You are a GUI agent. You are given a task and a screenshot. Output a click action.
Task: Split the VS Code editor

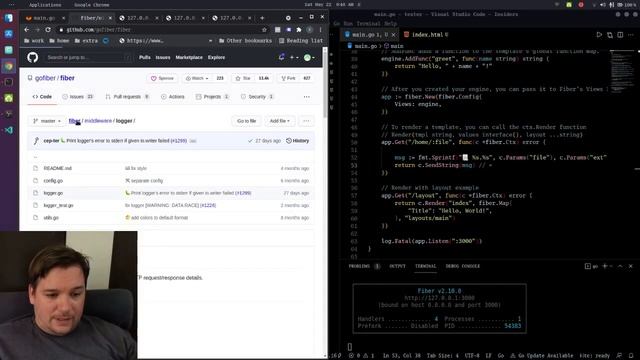(x=620, y=35)
